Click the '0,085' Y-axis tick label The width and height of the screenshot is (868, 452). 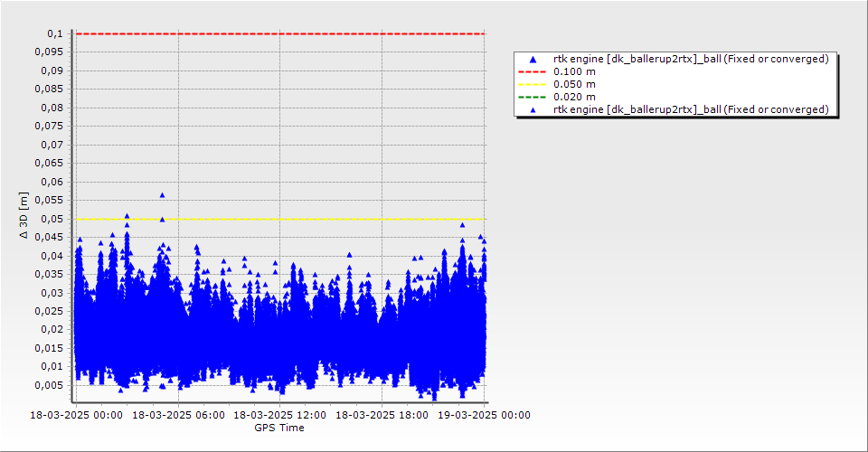49,89
